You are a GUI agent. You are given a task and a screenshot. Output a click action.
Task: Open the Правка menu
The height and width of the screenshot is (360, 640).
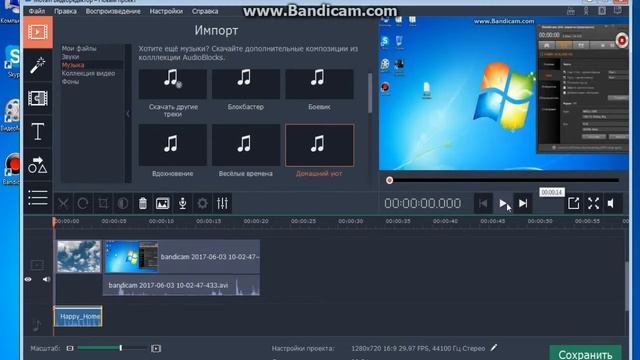point(65,11)
